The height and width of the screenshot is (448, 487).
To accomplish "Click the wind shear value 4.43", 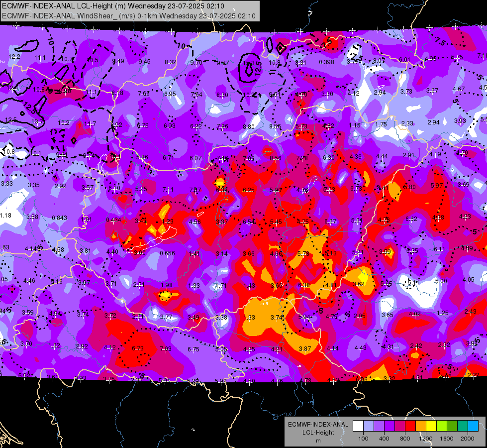I will (x=360, y=348).
